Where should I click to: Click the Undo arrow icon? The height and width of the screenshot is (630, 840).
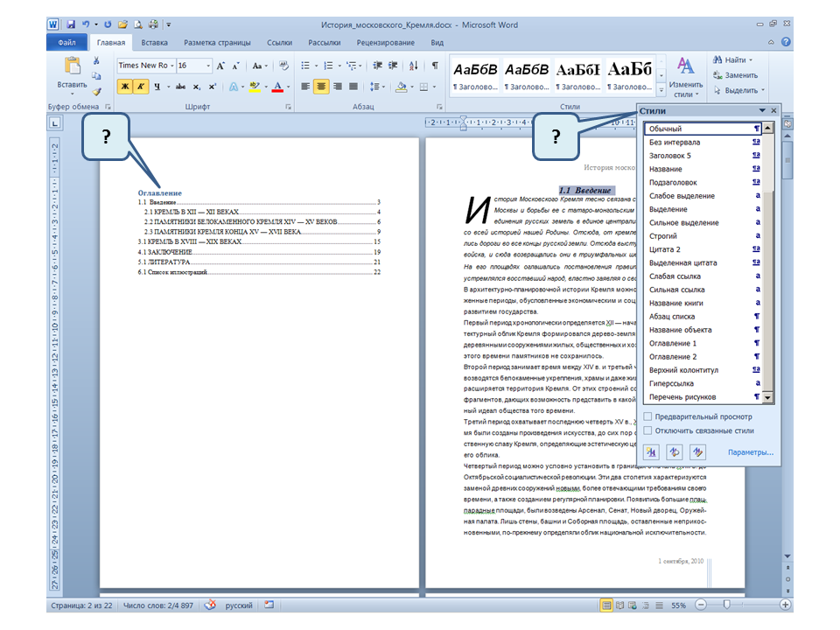tap(86, 24)
